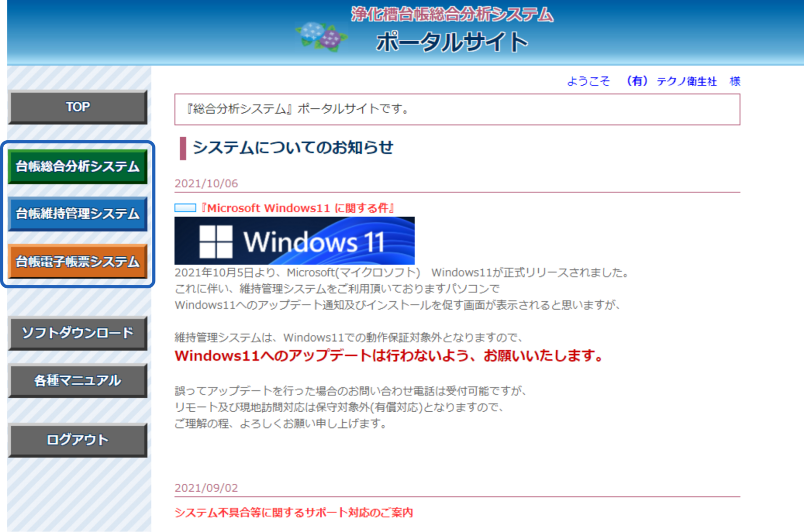The height and width of the screenshot is (532, 804).
Task: Click the ポータルサイト header title
Action: click(452, 42)
